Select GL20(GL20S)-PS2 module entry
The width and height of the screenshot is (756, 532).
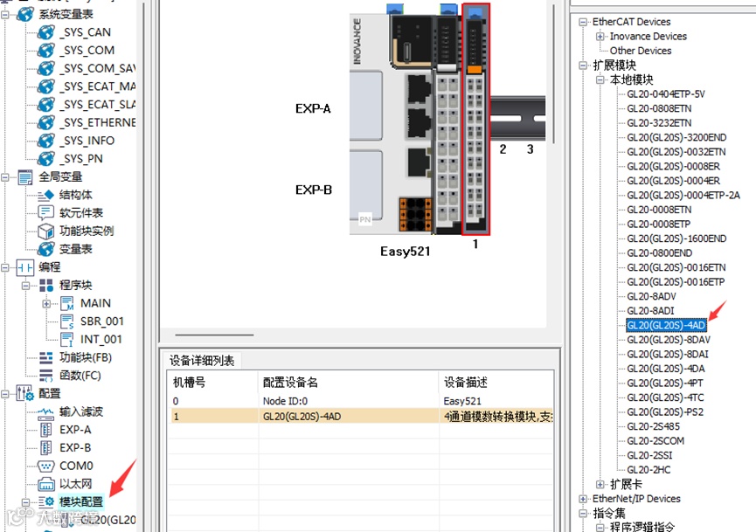tap(665, 412)
